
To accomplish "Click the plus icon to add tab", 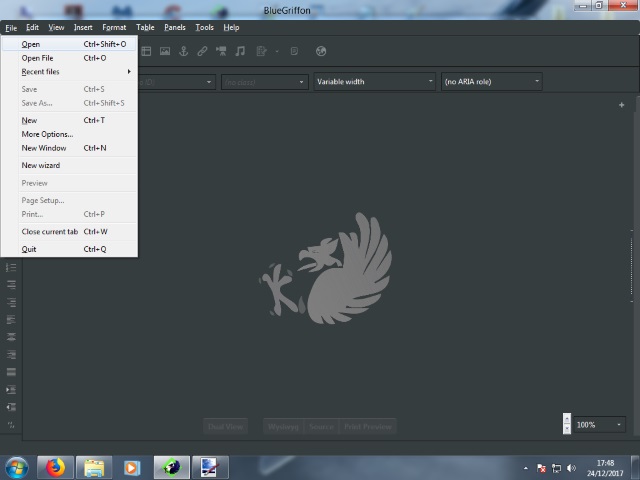I will point(621,105).
